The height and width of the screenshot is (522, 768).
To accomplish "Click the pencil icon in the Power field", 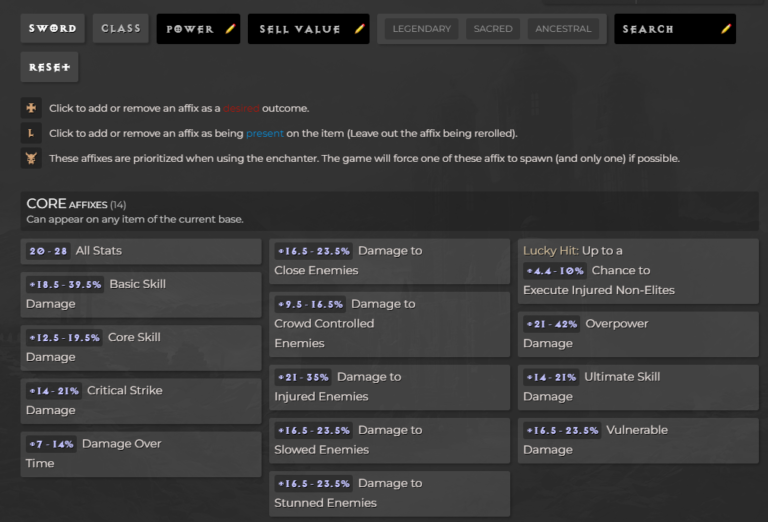I will click(229, 29).
